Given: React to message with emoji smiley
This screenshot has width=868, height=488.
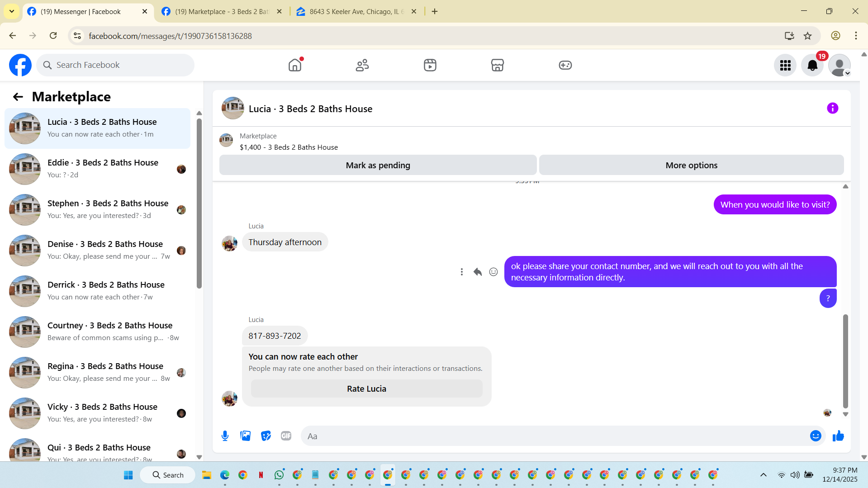Looking at the screenshot, I should [x=493, y=272].
